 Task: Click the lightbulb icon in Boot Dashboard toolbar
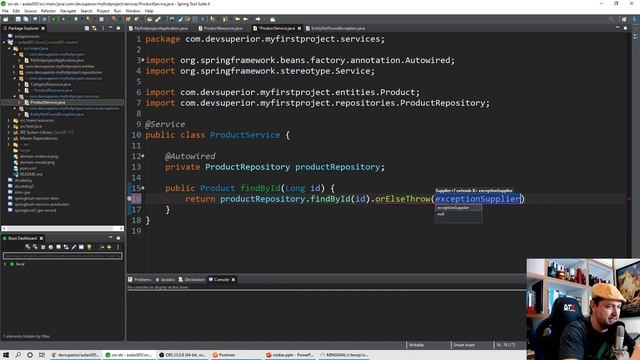pyautogui.click(x=89, y=247)
